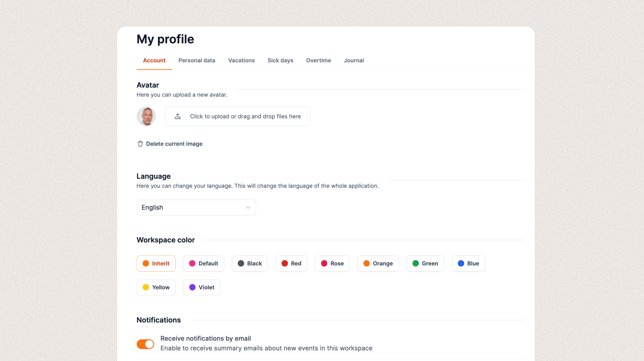644x361 pixels.
Task: Pick the Rose workspace color
Action: [332, 263]
